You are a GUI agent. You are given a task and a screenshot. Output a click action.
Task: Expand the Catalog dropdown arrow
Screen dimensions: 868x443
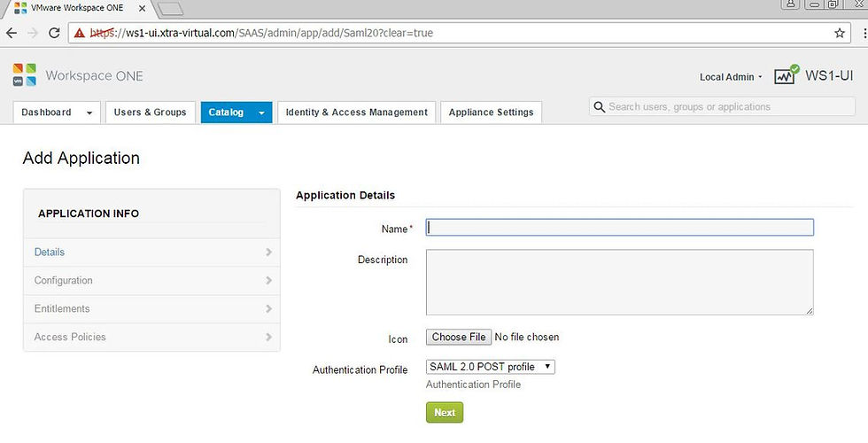[262, 113]
